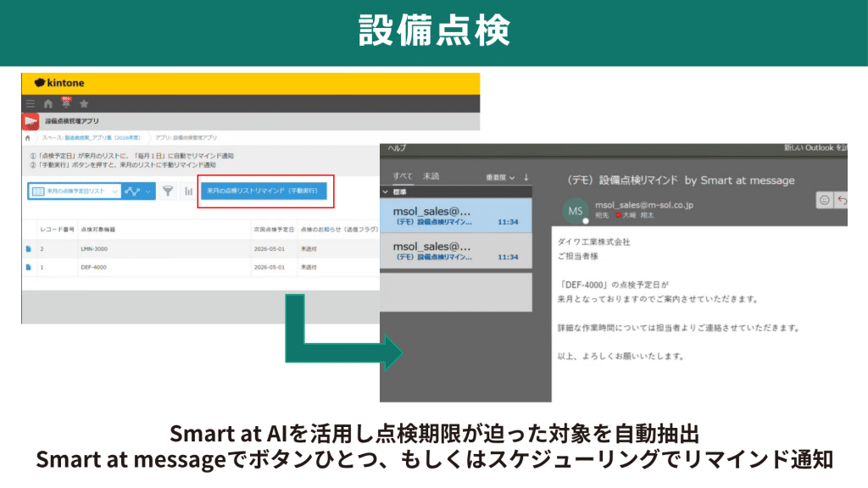Click ダイワ工業株式会社 in email body
This screenshot has width=868, height=488.
[593, 241]
